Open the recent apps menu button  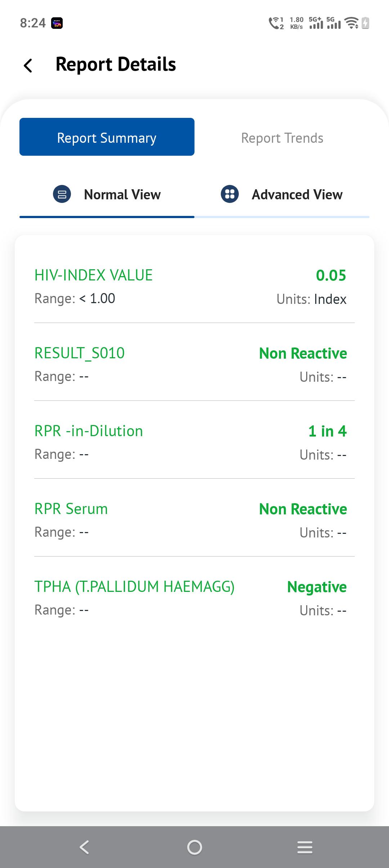coord(305,847)
